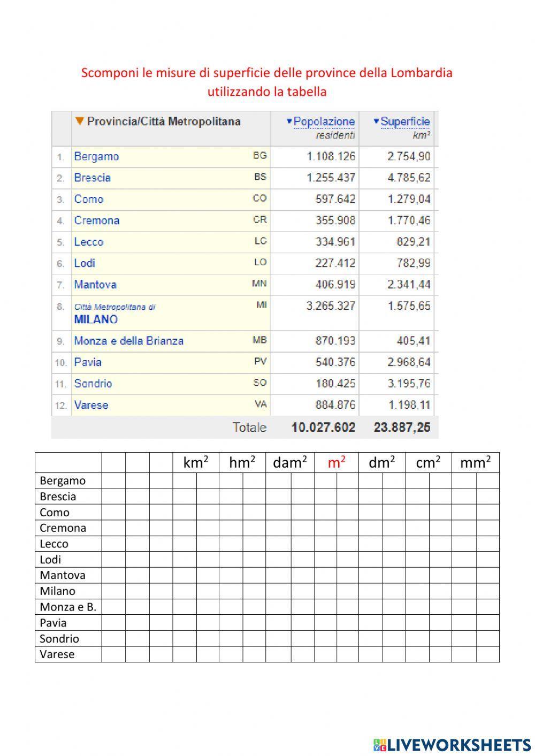This screenshot has height=756, width=535.
Task: Click the first km² answer cell for Bergamo
Action: point(185,480)
